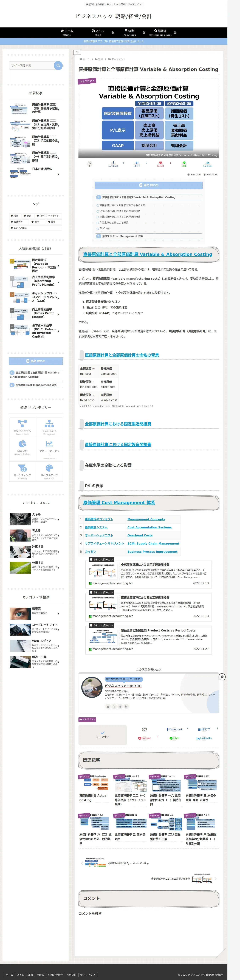Viewport: 240px width, 980px height.
Task: Open author's X profile icon
Action: (x=114, y=706)
